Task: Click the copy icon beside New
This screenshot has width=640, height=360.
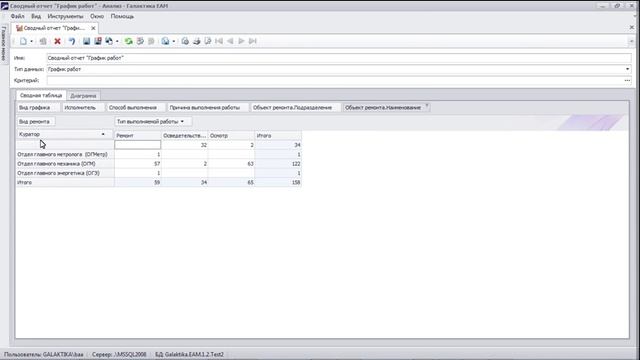Action: [x=43, y=41]
